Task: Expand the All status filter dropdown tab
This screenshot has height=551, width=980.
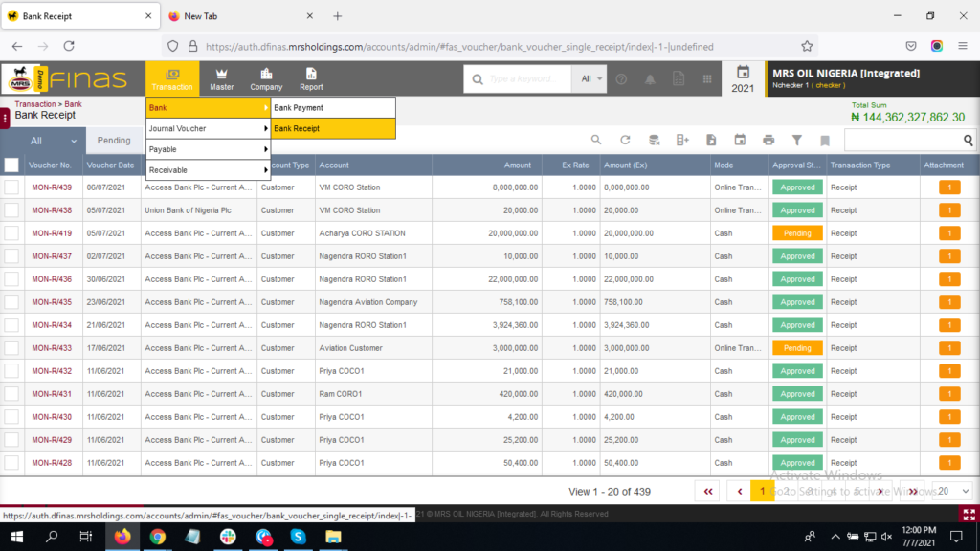Action: [x=44, y=141]
